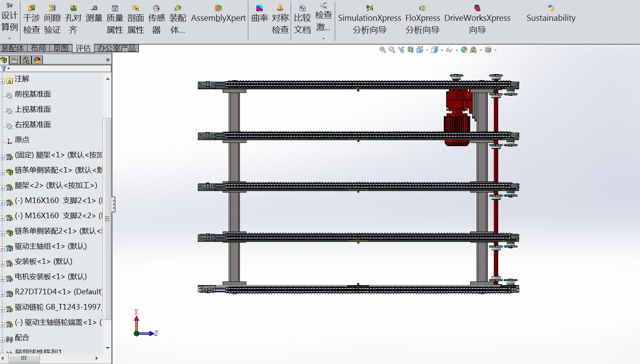Switch to 办公室产品 ribbon tab
The width and height of the screenshot is (640, 364).
tap(117, 48)
